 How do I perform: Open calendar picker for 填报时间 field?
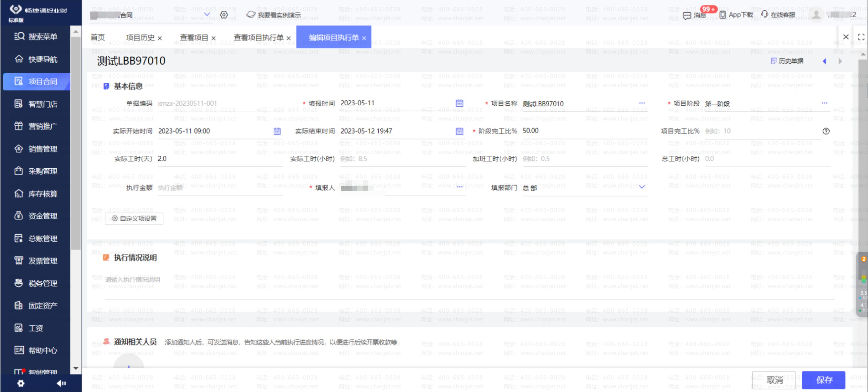click(459, 103)
